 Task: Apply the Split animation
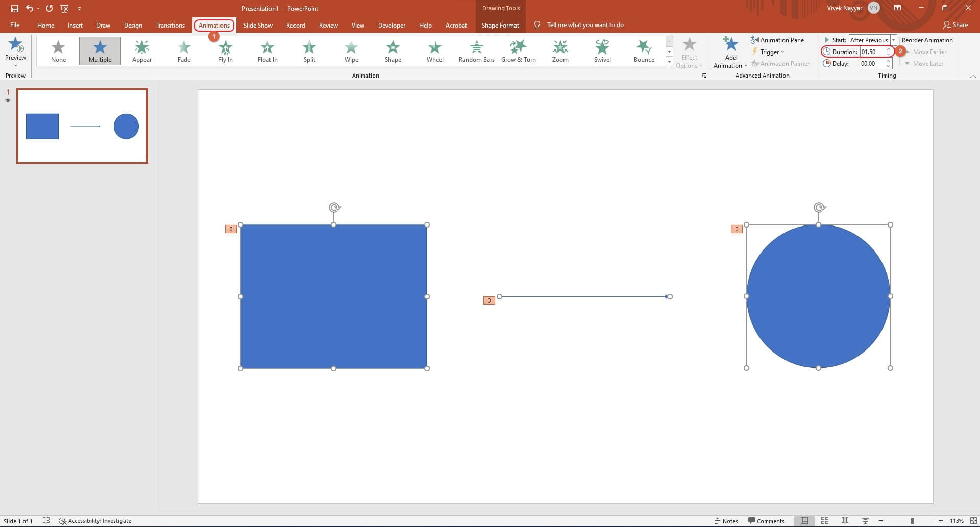click(x=309, y=51)
